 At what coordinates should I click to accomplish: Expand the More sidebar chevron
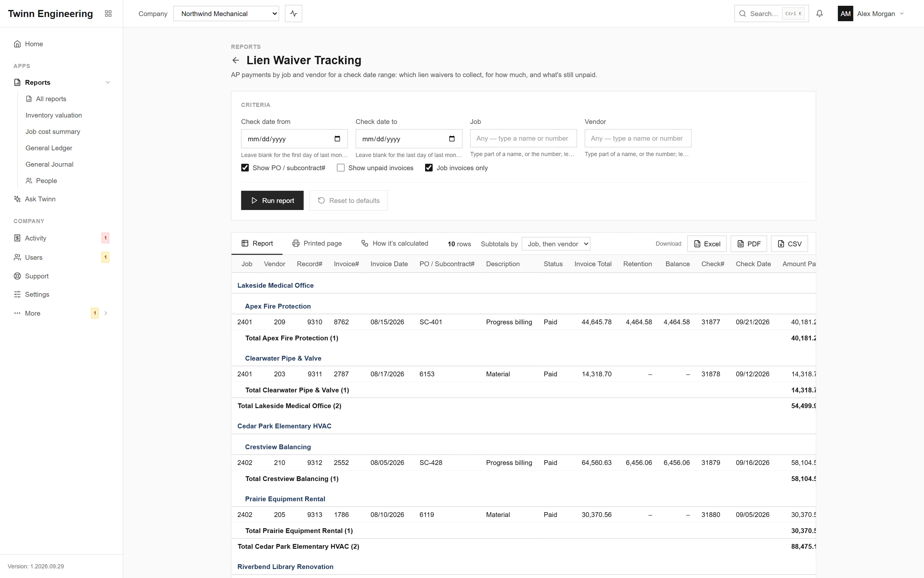tap(106, 313)
